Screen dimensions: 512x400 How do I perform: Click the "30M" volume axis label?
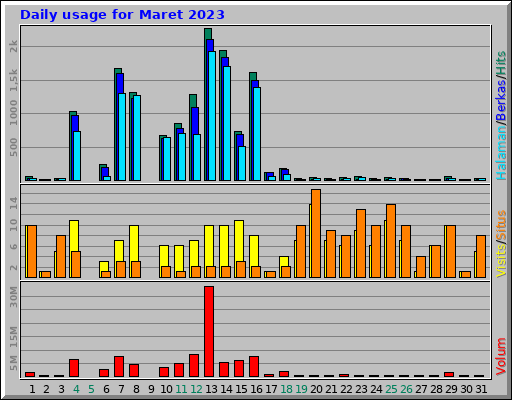13,297
